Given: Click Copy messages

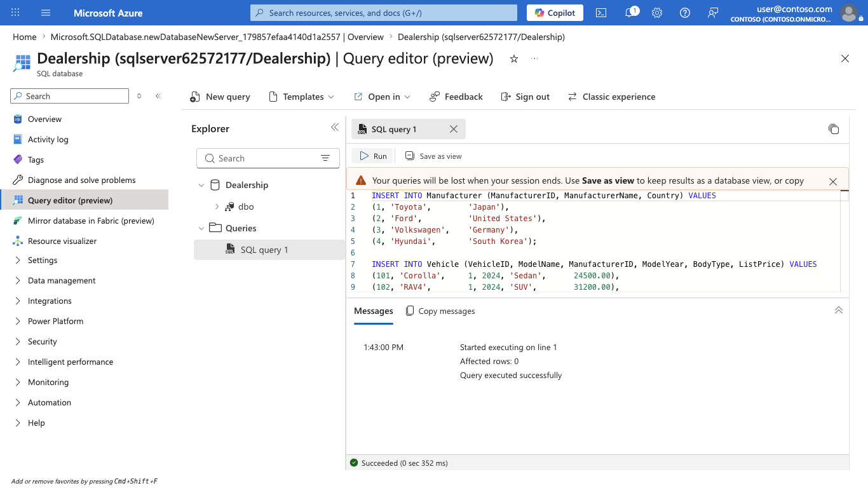Looking at the screenshot, I should [x=440, y=311].
